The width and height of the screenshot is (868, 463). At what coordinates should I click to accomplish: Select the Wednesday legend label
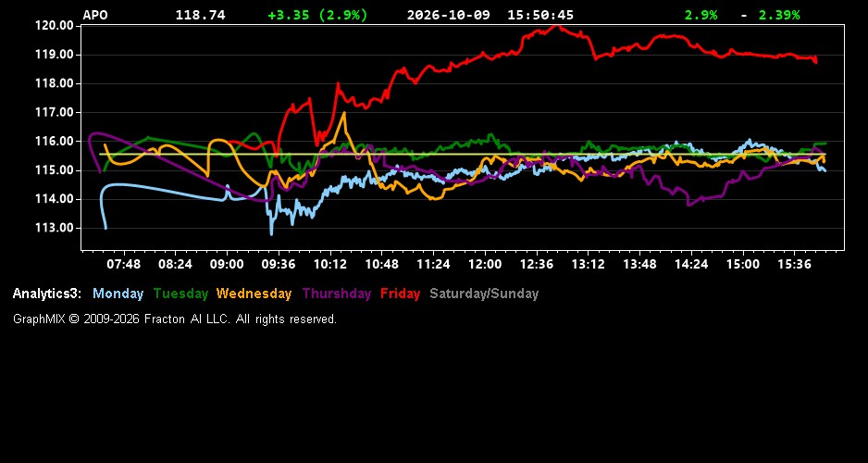(x=254, y=294)
